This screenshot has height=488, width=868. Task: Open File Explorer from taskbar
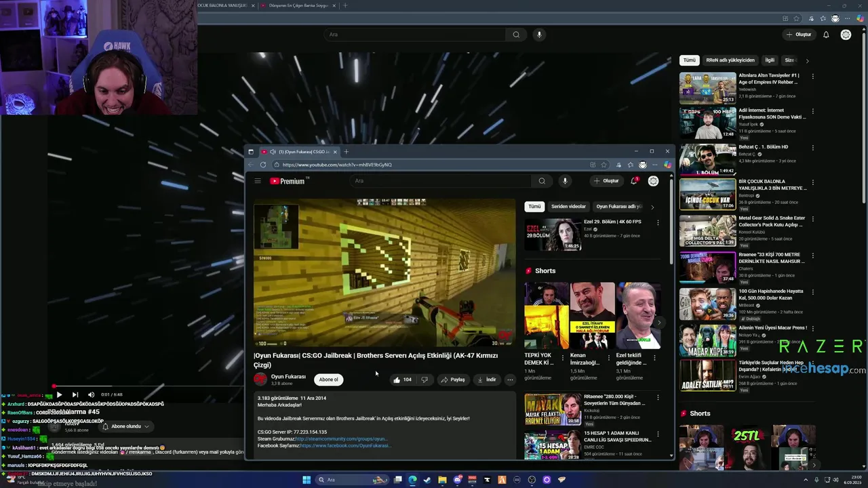click(x=442, y=480)
